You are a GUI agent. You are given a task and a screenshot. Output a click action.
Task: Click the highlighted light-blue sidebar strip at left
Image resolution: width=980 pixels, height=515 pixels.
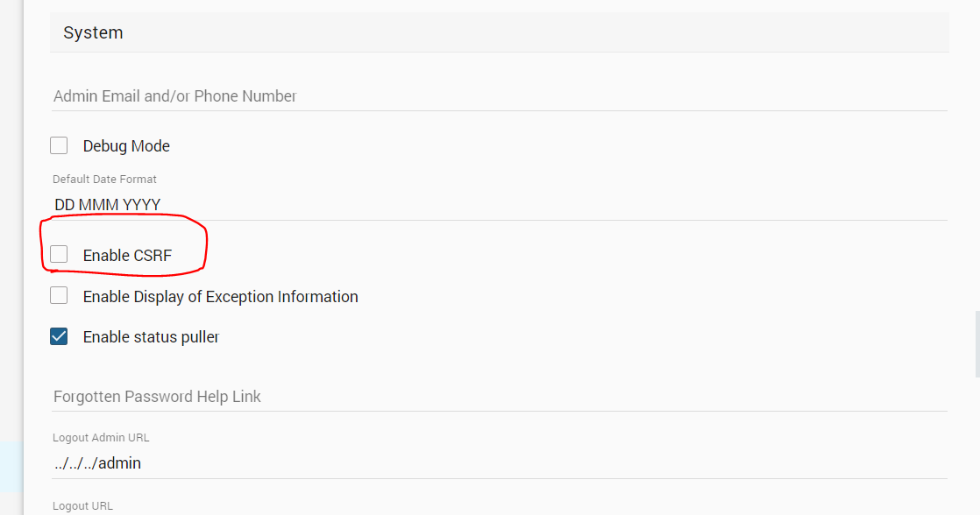coord(11,466)
